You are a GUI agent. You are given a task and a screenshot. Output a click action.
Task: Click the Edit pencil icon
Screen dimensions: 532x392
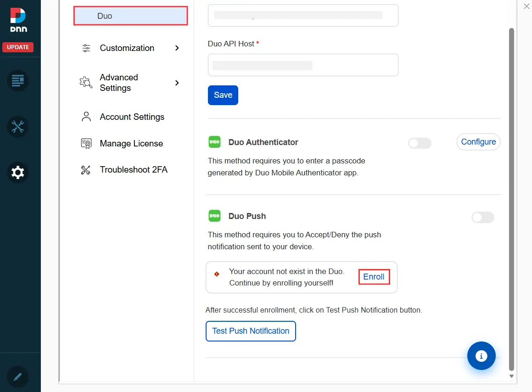(x=17, y=377)
